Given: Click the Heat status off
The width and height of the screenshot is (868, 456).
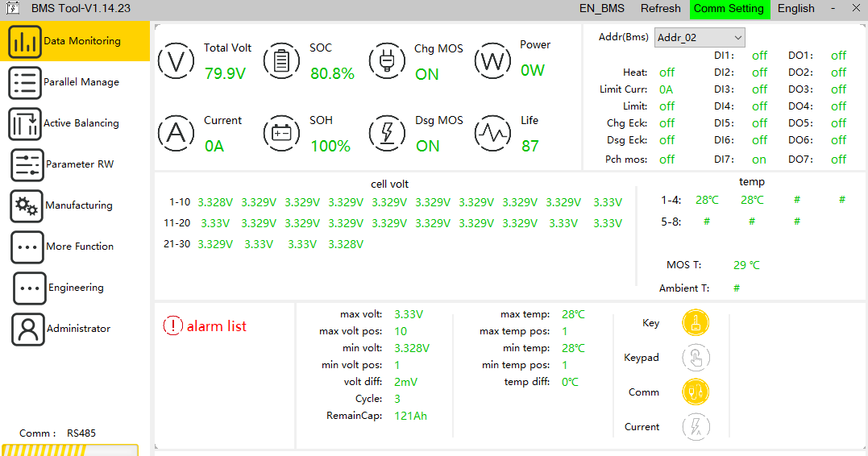Looking at the screenshot, I should [667, 73].
